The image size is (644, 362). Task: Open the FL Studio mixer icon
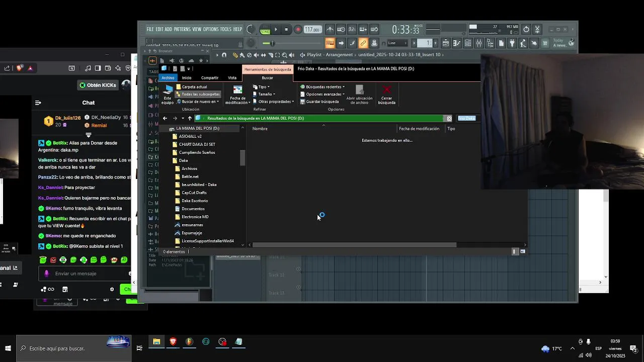click(x=479, y=43)
